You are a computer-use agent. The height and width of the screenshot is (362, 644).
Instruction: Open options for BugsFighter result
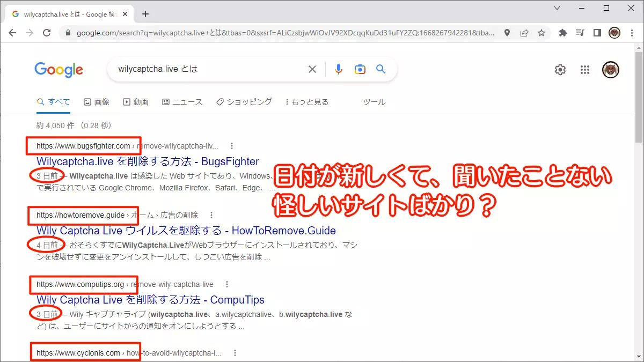coord(231,146)
